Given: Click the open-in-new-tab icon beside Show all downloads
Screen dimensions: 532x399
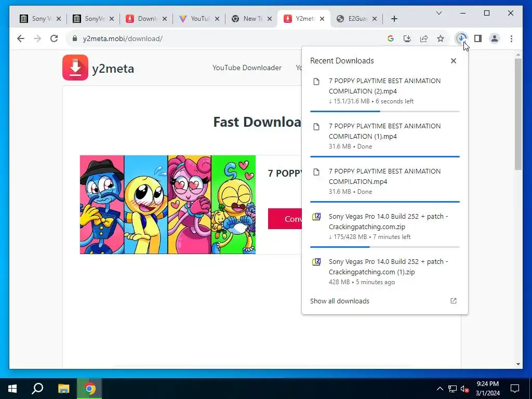Looking at the screenshot, I should (x=453, y=301).
